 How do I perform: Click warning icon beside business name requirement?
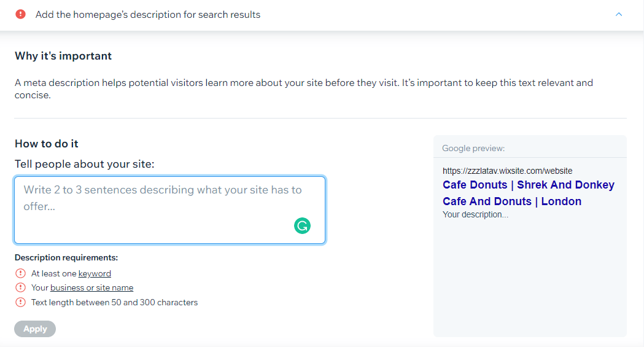click(x=20, y=287)
